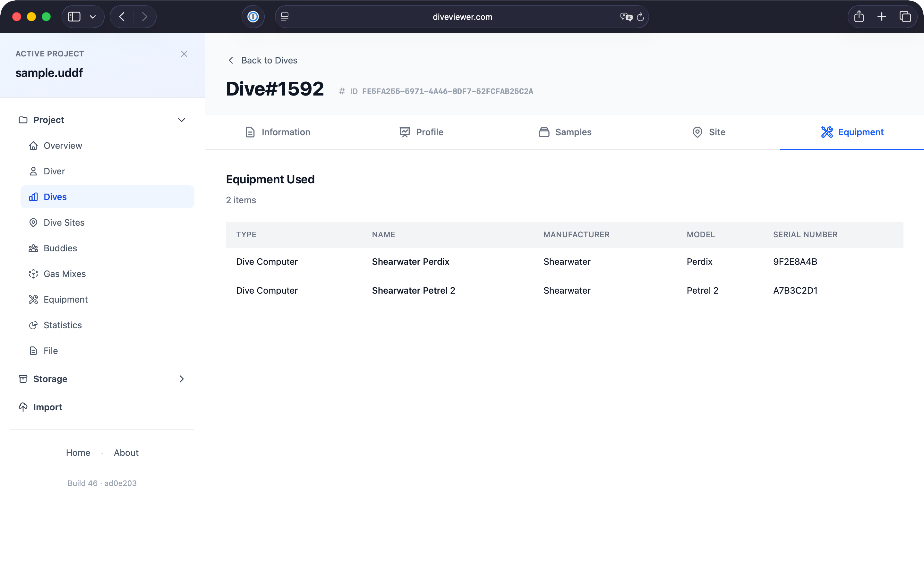Reload the diveviewer.com page
The image size is (924, 577).
point(641,17)
